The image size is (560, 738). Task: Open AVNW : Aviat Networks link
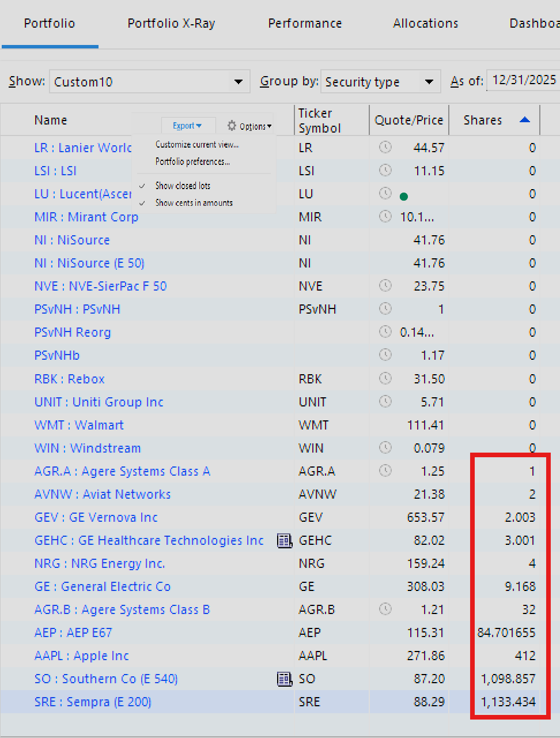tap(103, 494)
